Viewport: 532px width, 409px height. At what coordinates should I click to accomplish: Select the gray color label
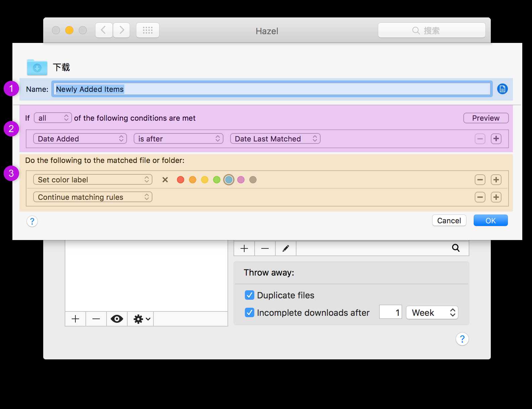coord(253,180)
